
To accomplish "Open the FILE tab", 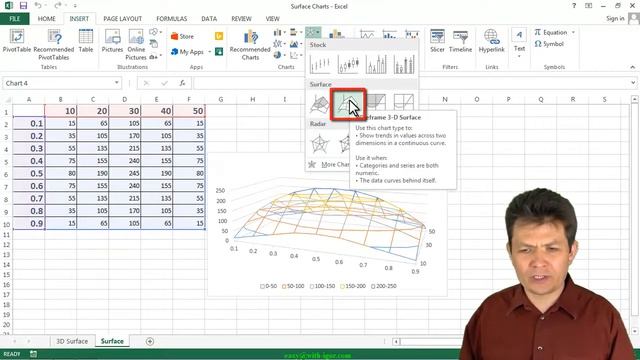I will [x=15, y=19].
